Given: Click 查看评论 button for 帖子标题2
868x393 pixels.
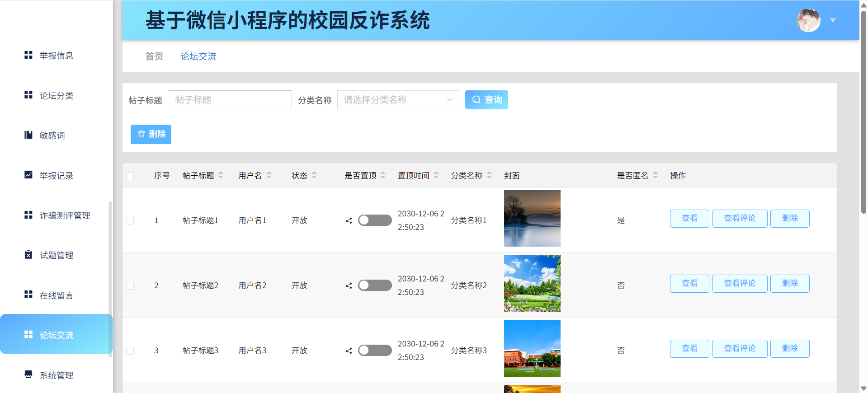Looking at the screenshot, I should (x=740, y=284).
